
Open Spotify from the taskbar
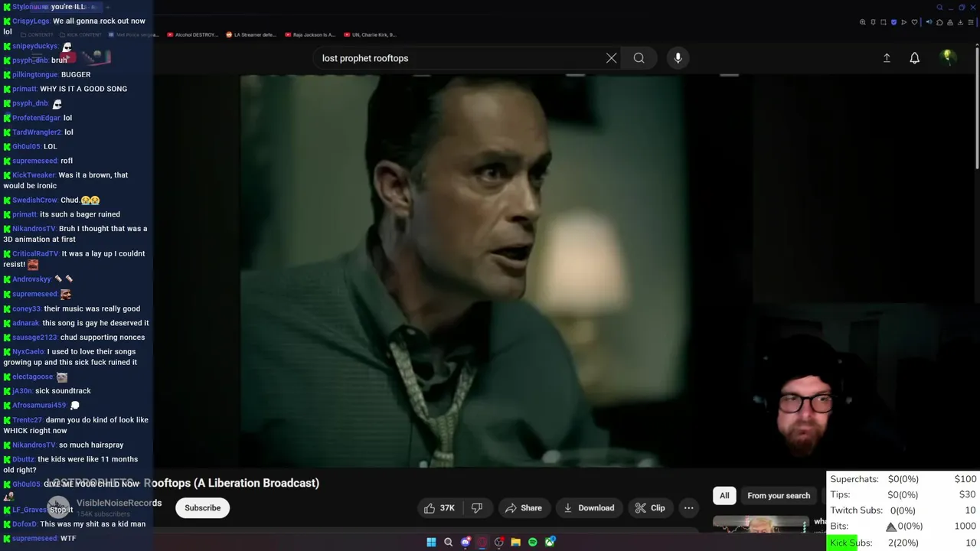[532, 542]
